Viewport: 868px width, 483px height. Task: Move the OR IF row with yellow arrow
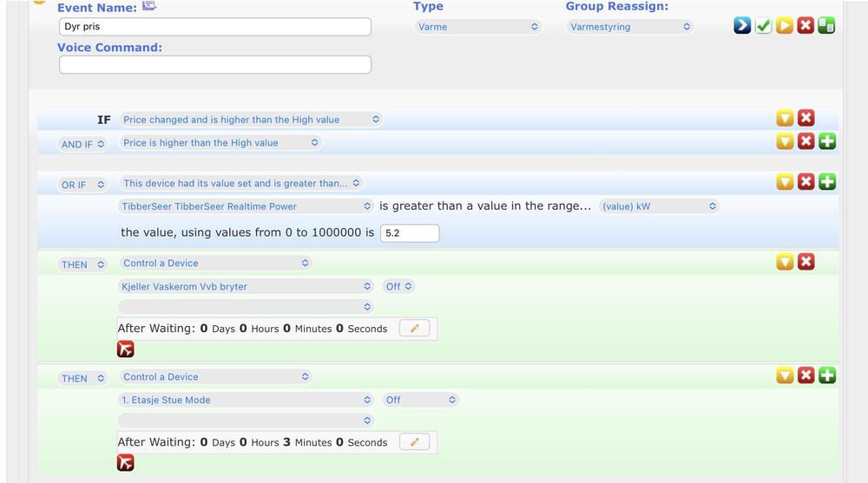[785, 182]
